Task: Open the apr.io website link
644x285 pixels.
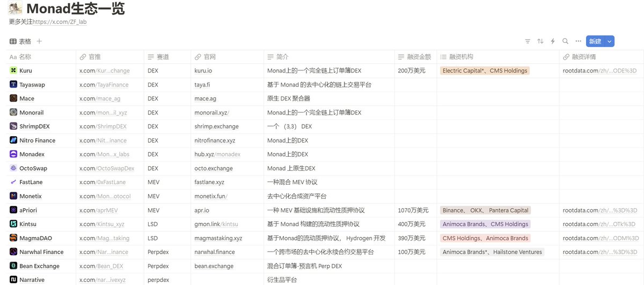Action: 202,210
